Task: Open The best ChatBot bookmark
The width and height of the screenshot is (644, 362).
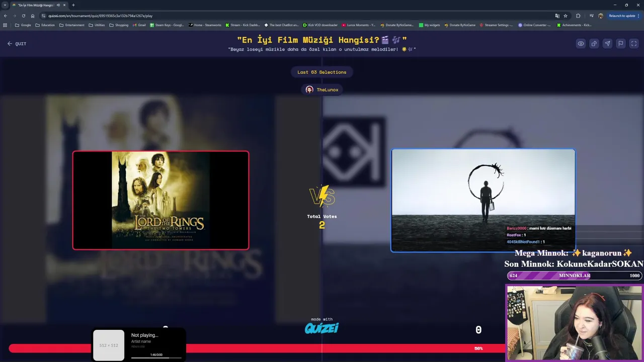Action: 281,25
